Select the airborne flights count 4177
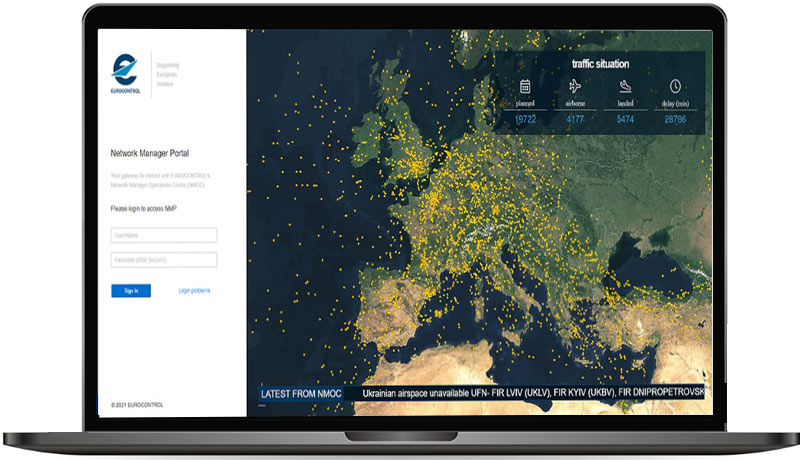 (575, 120)
